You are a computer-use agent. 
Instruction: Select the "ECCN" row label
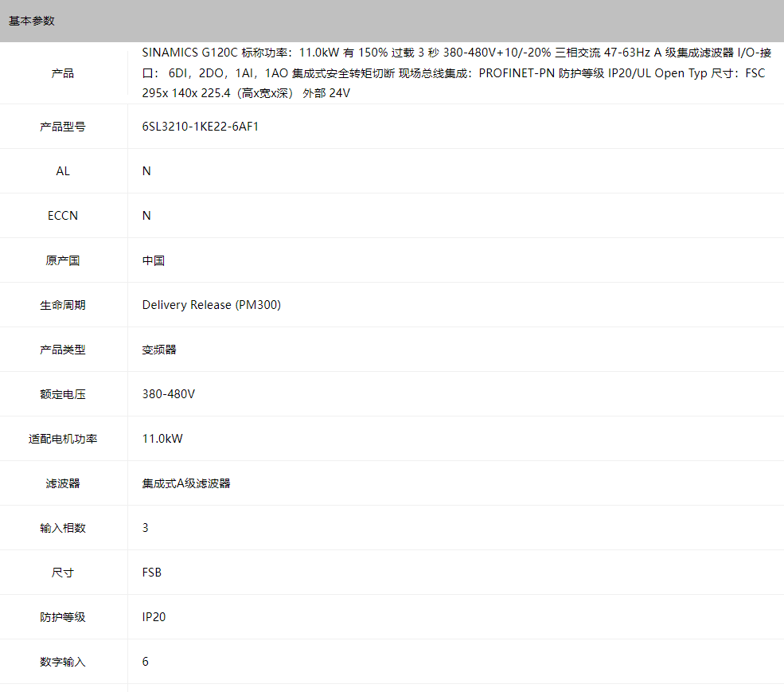[63, 216]
